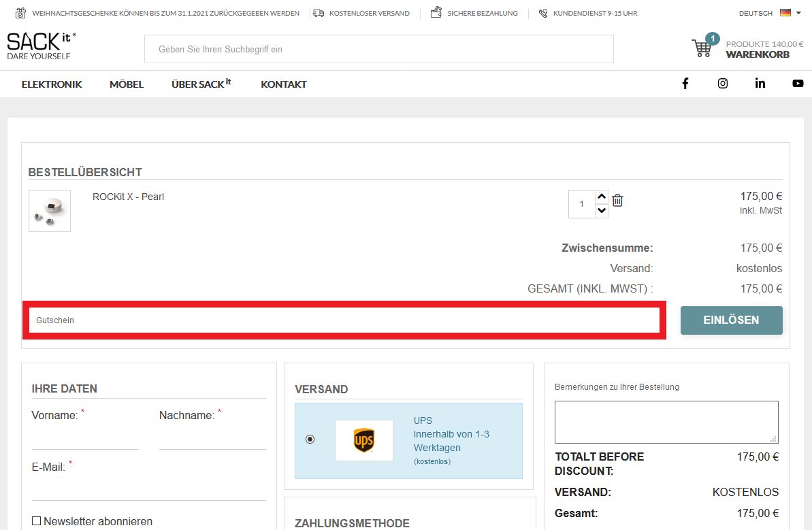812x530 pixels.
Task: Click the inkl. MwSt note
Action: (x=761, y=211)
